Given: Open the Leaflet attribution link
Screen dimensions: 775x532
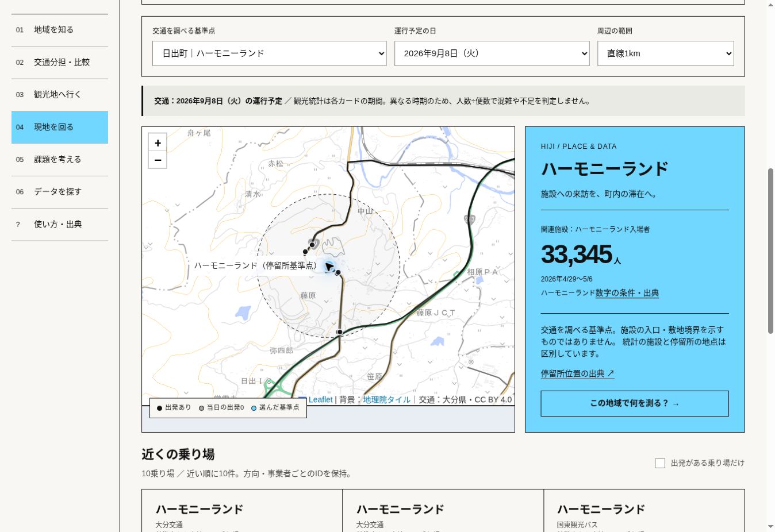Looking at the screenshot, I should (x=320, y=400).
